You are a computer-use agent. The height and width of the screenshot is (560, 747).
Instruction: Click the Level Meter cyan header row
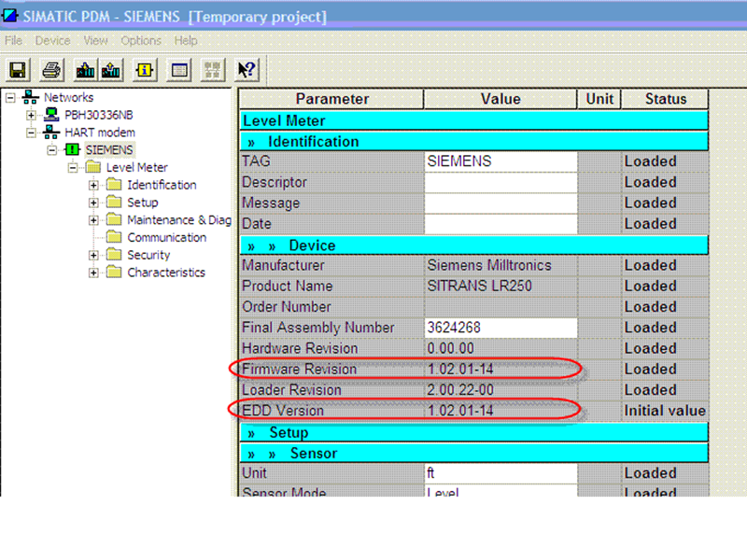pyautogui.click(x=474, y=120)
